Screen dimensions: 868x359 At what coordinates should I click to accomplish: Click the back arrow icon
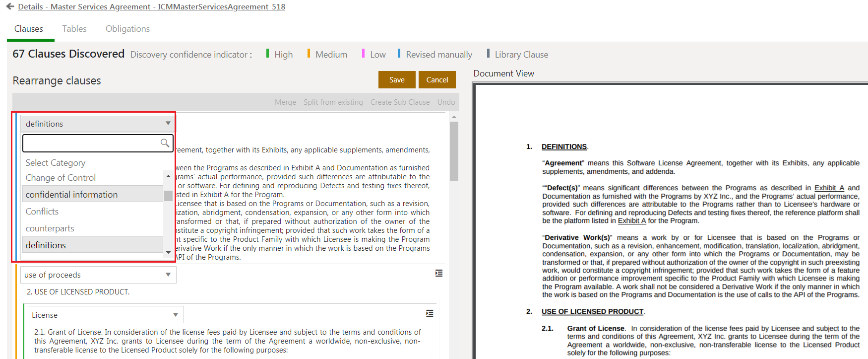(x=10, y=6)
